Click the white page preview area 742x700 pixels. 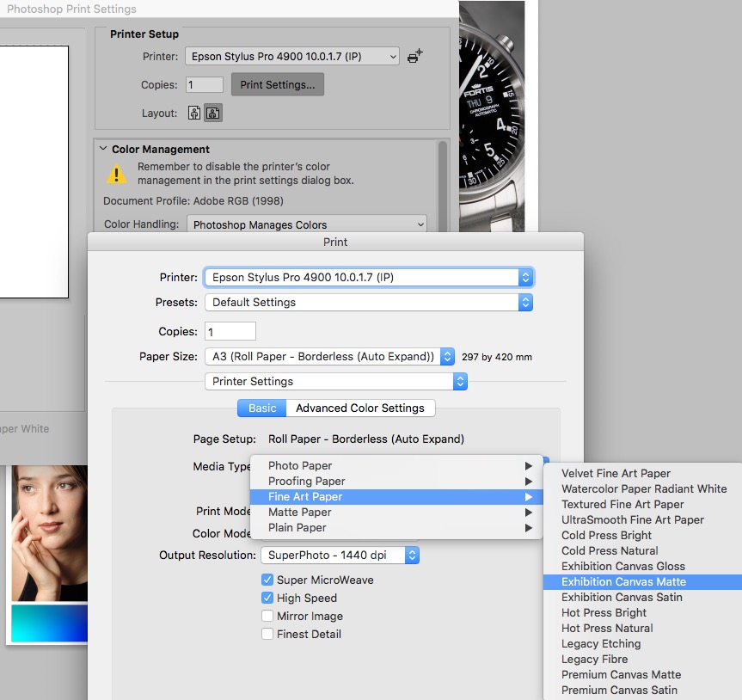[34, 172]
